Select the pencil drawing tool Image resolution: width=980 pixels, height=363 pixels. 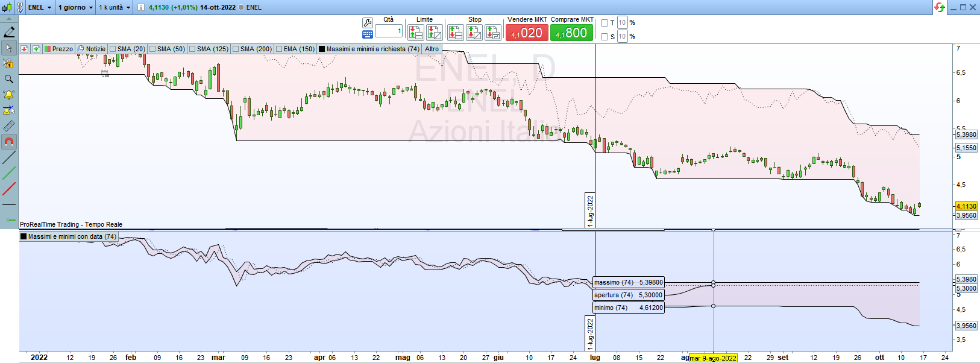[9, 32]
